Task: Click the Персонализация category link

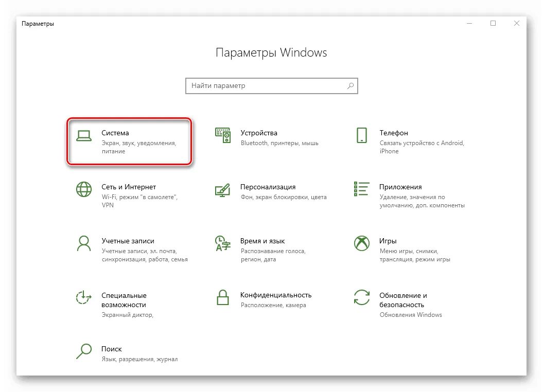Action: pyautogui.click(x=268, y=187)
